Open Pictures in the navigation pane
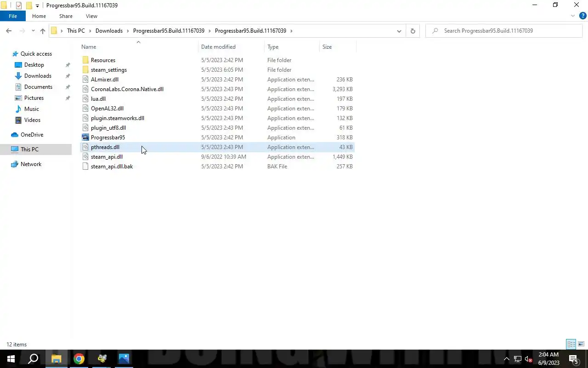This screenshot has height=368, width=588. tap(34, 98)
